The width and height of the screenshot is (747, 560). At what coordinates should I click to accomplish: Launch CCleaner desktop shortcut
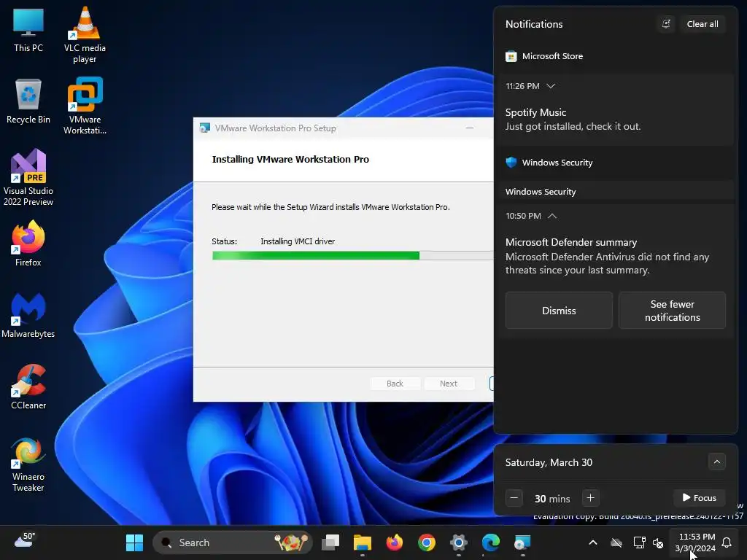point(28,386)
